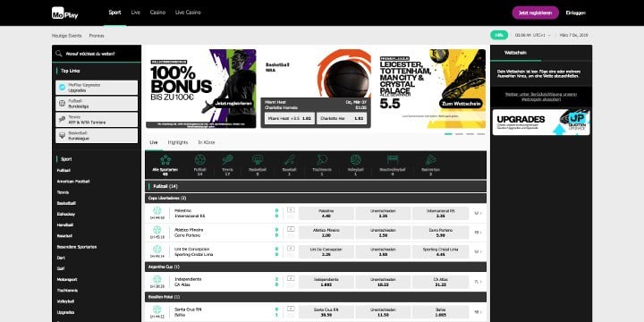Click football icon beside Uni De Concepcion match
The width and height of the screenshot is (644, 322).
coord(157,250)
